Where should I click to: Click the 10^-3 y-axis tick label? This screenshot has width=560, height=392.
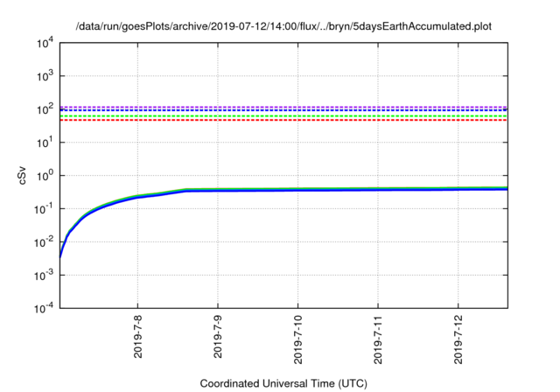pyautogui.click(x=45, y=276)
